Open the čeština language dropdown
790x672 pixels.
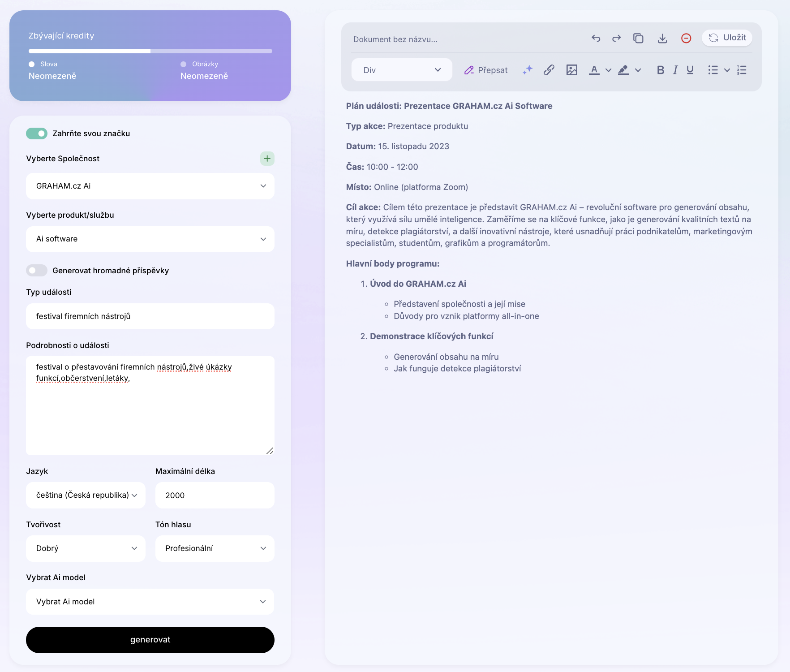(x=86, y=495)
